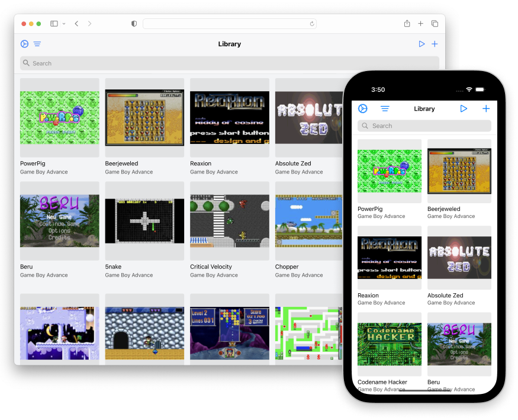Tap the Search bar in the phone Library

coord(423,126)
